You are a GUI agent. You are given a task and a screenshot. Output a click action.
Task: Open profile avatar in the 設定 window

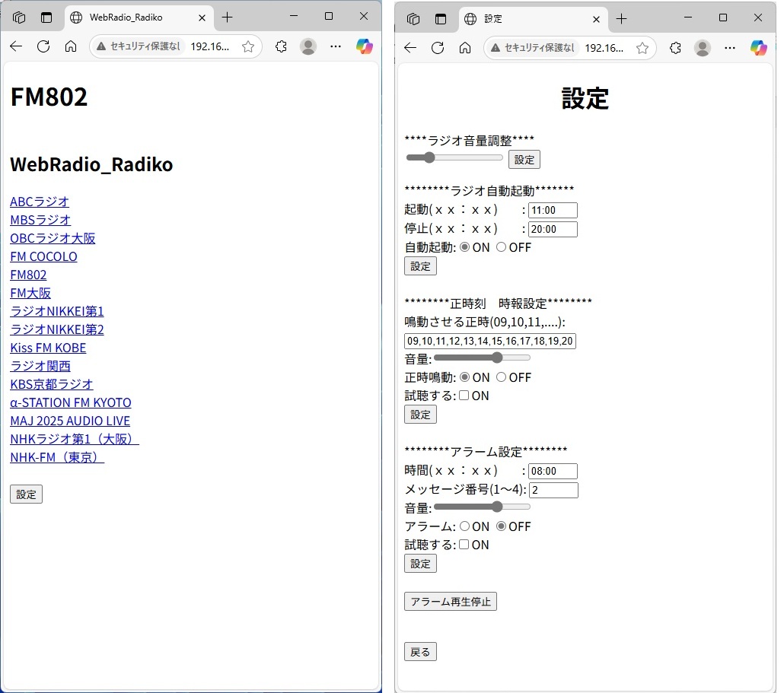point(703,48)
